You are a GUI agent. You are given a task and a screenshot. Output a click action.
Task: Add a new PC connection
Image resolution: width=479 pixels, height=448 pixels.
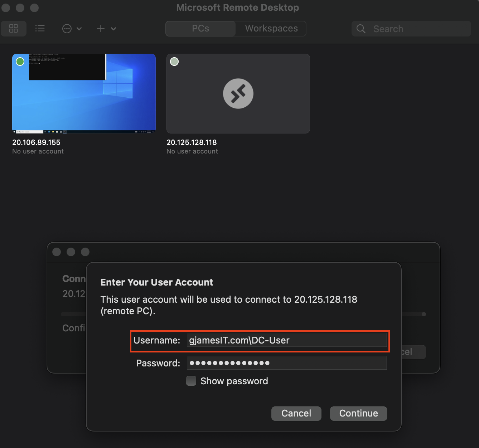(x=101, y=29)
